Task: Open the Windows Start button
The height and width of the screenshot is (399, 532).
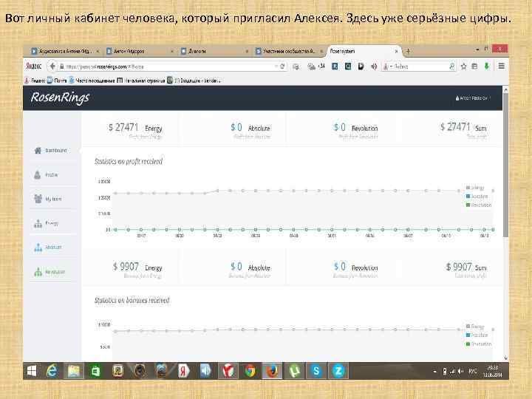Action: click(32, 371)
